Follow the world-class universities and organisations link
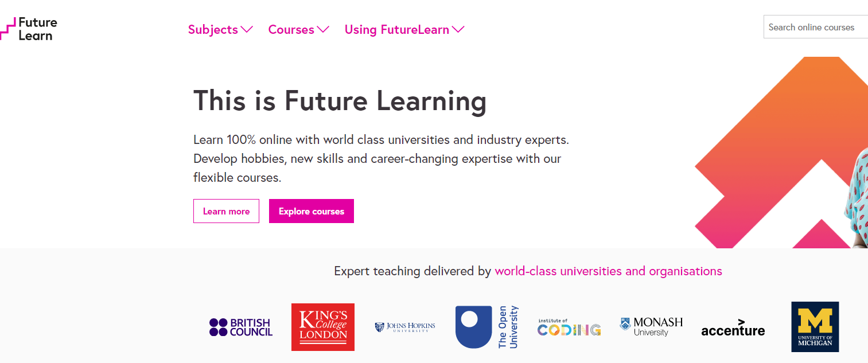Viewport: 868px width, 363px height. (608, 271)
